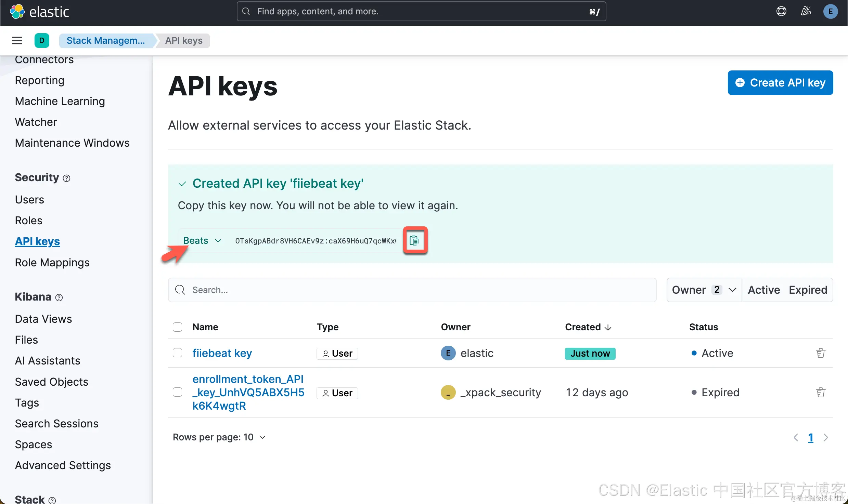Screen dimensions: 848x504
Task: Open the newsfeed celebration icon
Action: (x=806, y=11)
